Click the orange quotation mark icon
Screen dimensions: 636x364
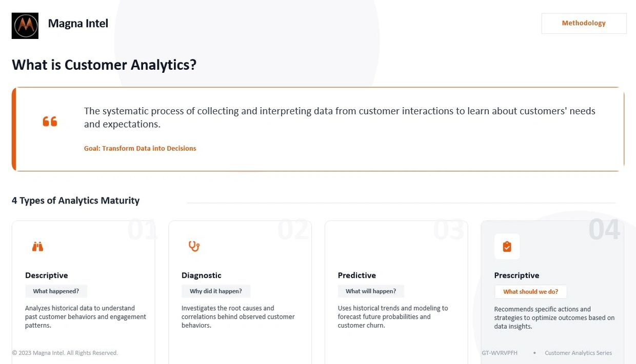pyautogui.click(x=50, y=122)
